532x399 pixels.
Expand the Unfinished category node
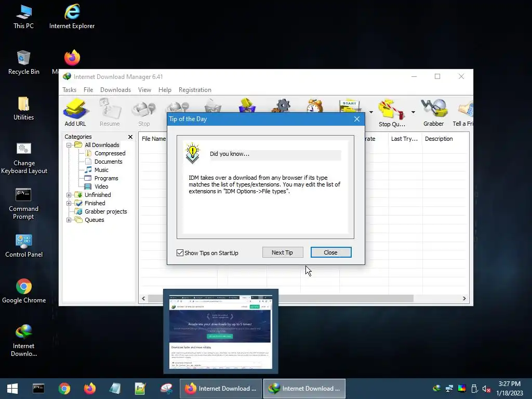[x=69, y=195]
